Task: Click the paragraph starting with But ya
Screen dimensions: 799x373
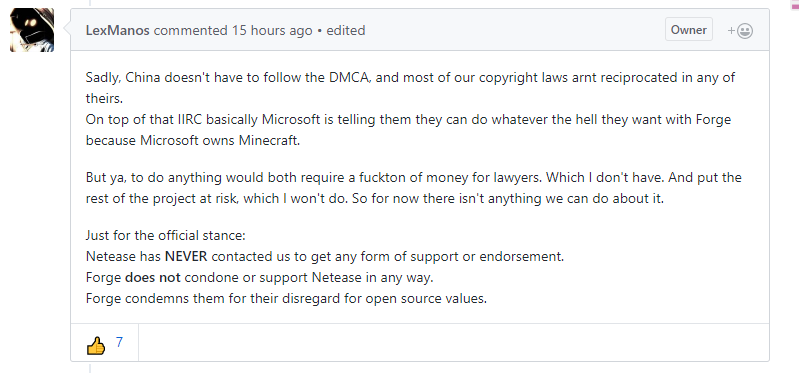Action: pyautogui.click(x=413, y=188)
